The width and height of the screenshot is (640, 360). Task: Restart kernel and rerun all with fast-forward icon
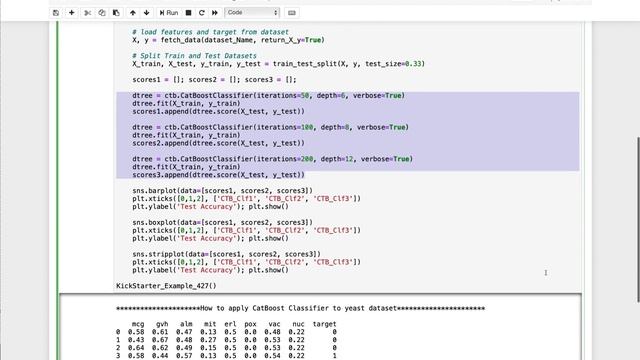point(215,13)
